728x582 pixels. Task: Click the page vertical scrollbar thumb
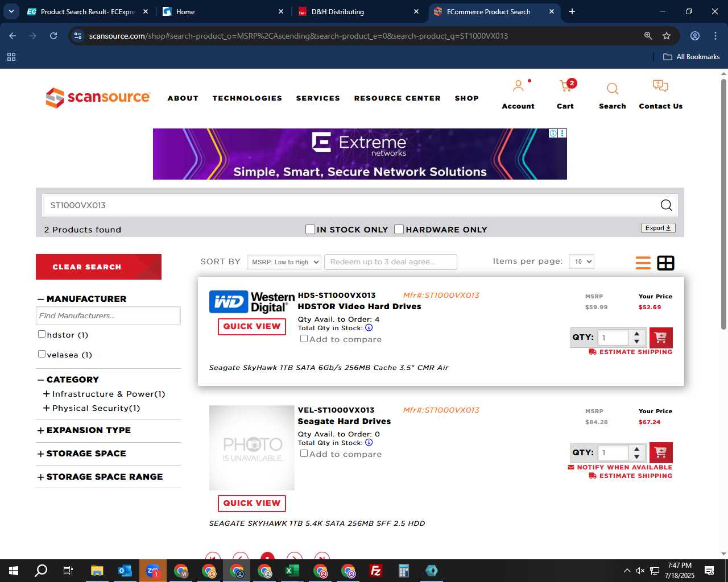(723, 205)
